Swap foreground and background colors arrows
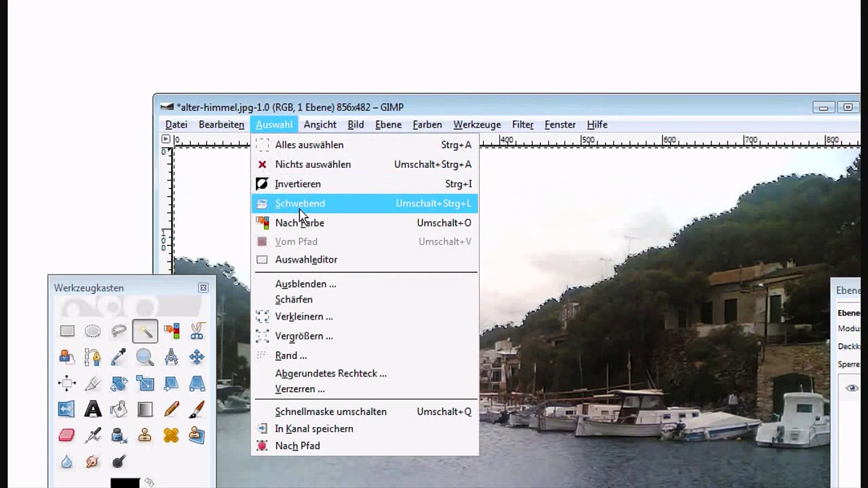The width and height of the screenshot is (868, 488). pos(150,482)
